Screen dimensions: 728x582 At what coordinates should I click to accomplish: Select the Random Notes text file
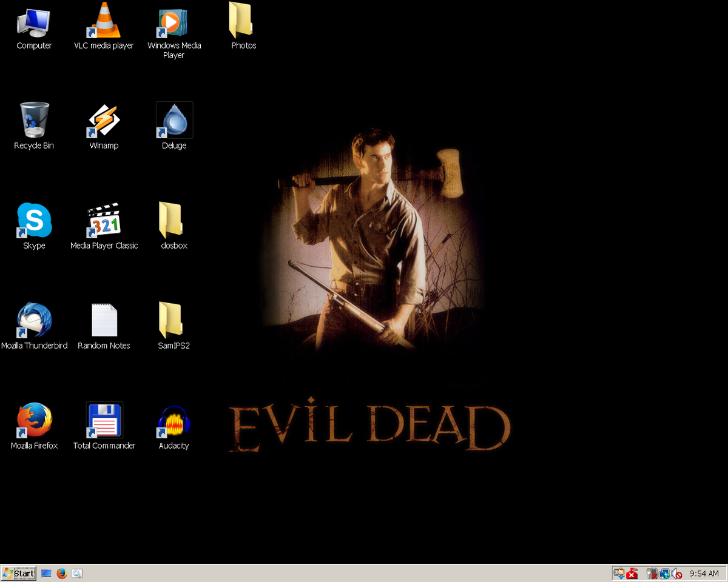tap(104, 326)
